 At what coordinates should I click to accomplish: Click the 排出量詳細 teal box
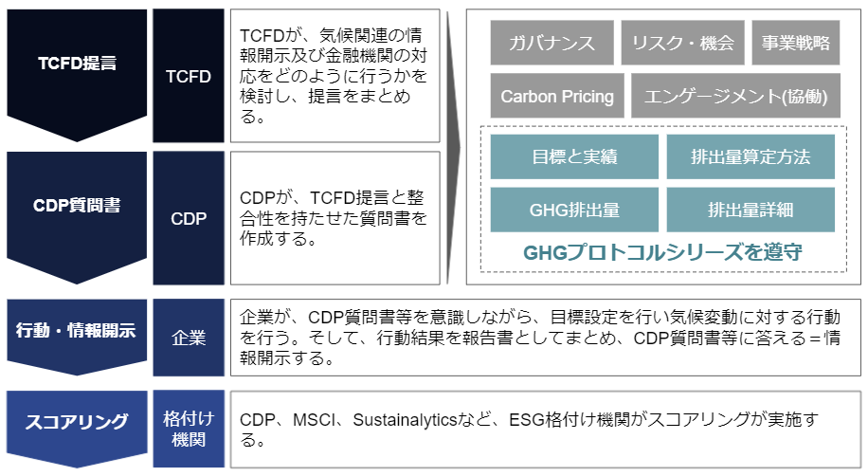pyautogui.click(x=750, y=210)
